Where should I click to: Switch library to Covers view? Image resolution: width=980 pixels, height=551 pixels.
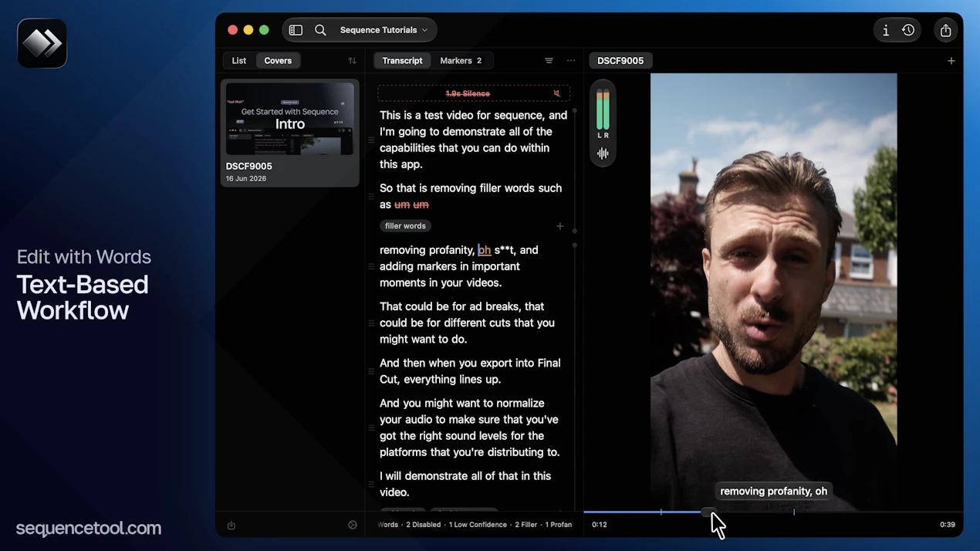(278, 61)
